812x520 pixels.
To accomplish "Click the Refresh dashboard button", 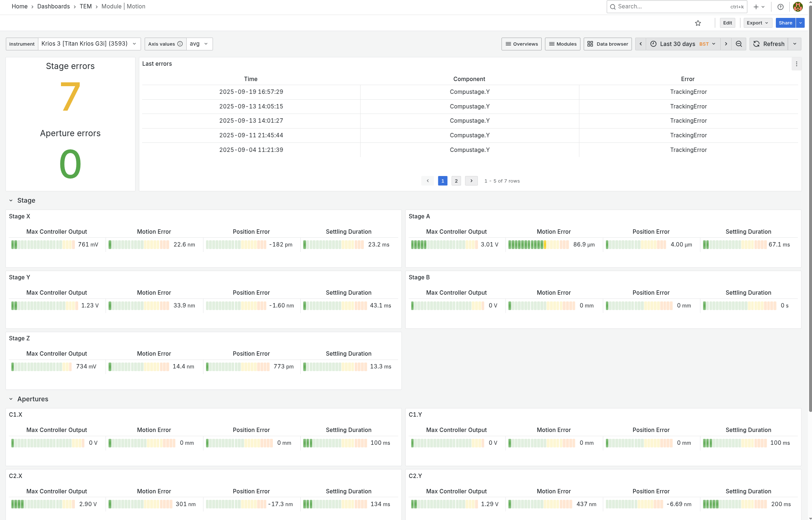I will tap(769, 44).
